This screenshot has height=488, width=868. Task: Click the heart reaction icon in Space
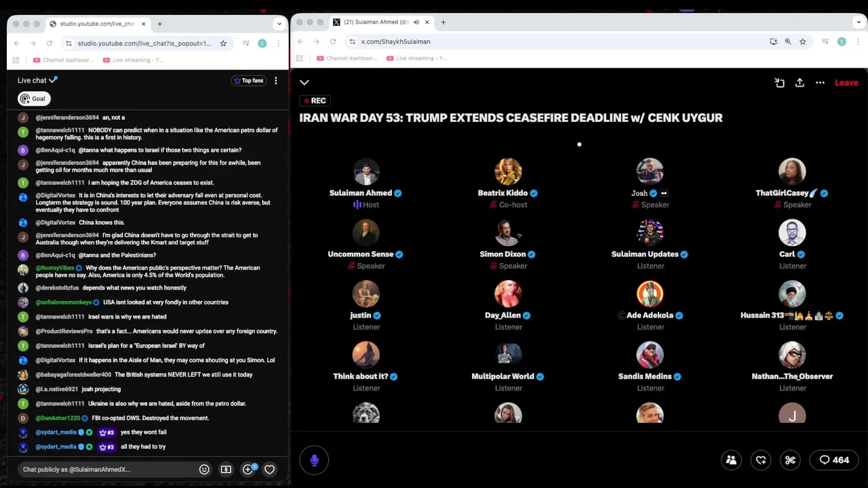click(761, 460)
